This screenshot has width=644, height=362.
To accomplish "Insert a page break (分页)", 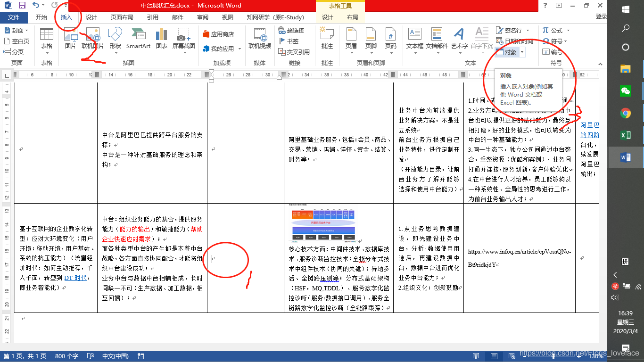I will tap(14, 52).
